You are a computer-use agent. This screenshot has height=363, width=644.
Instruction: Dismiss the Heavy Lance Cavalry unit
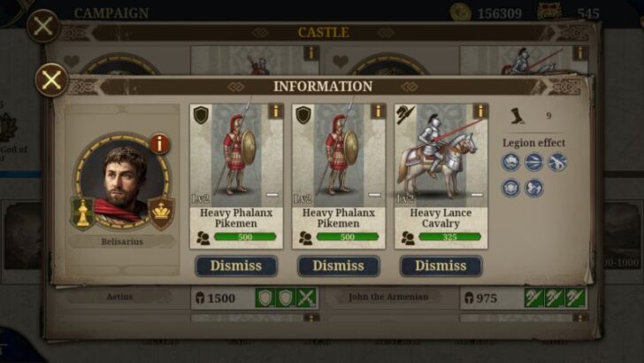tap(441, 266)
